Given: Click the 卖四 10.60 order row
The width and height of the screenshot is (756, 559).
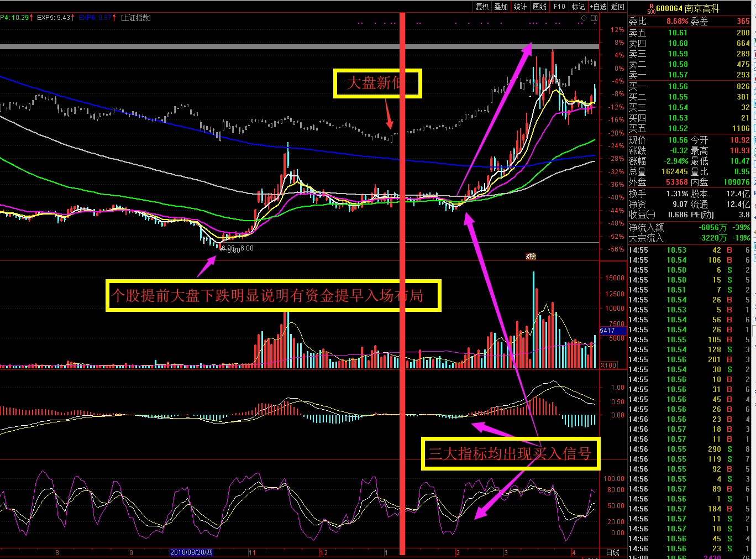Looking at the screenshot, I should coord(689,43).
